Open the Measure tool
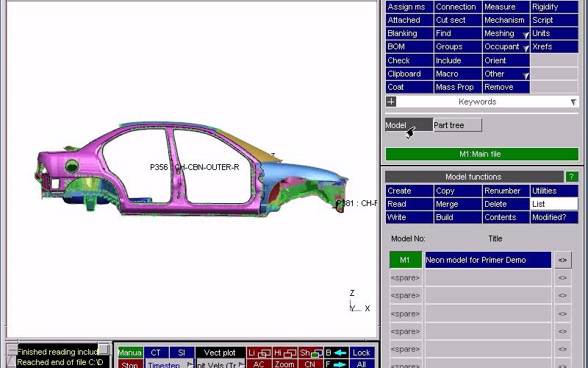The width and height of the screenshot is (588, 368). click(x=506, y=7)
